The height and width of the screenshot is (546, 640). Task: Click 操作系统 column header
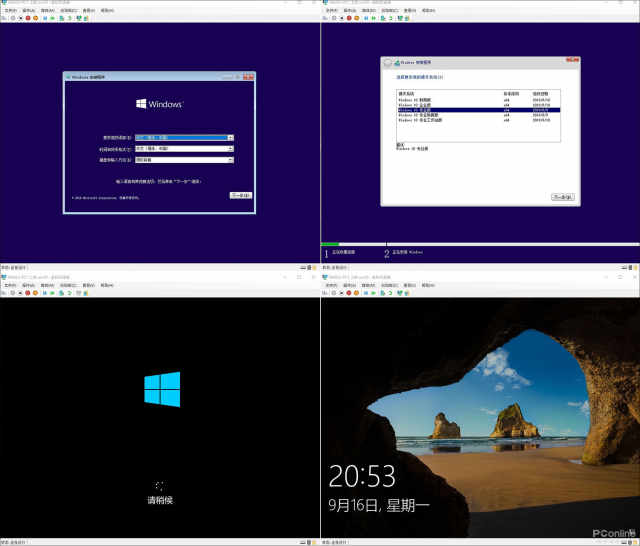point(406,94)
